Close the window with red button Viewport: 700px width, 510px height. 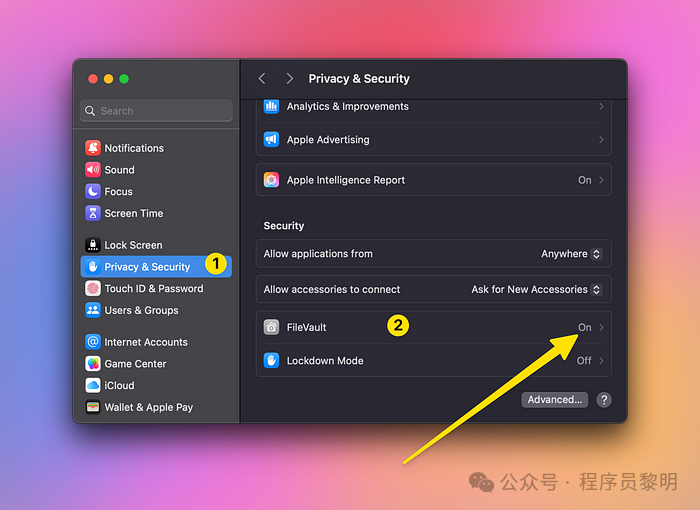(93, 79)
